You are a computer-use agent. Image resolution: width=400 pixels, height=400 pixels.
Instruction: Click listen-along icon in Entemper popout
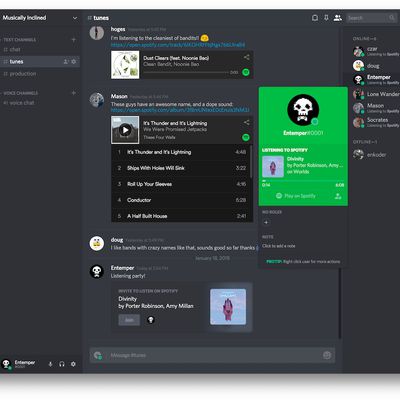click(338, 196)
